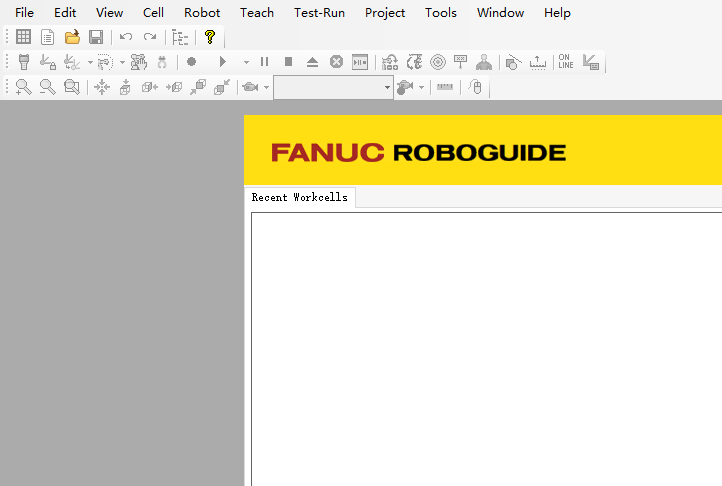Open dropdown arrow beside camera record icon
The image size is (722, 486).
tap(421, 87)
